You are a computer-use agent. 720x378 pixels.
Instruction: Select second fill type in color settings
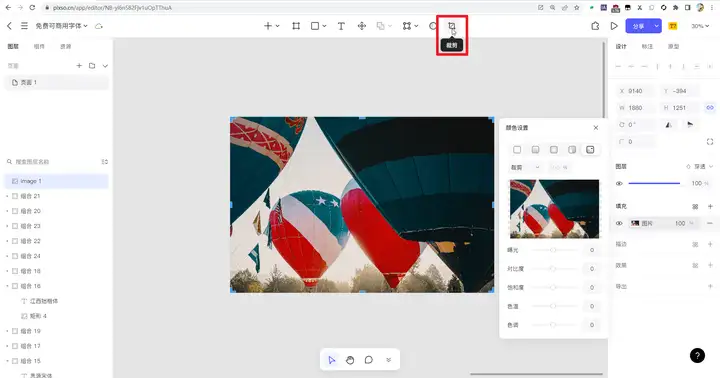click(x=535, y=150)
